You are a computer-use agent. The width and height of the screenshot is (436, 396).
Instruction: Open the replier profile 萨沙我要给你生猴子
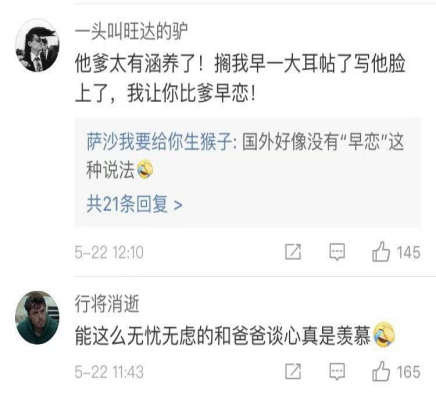pyautogui.click(x=159, y=142)
